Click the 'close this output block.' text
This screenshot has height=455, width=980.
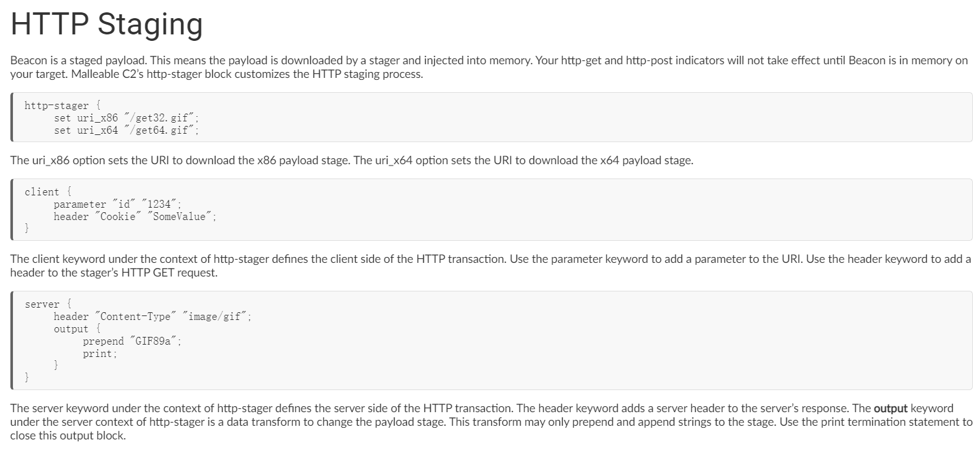(68, 436)
